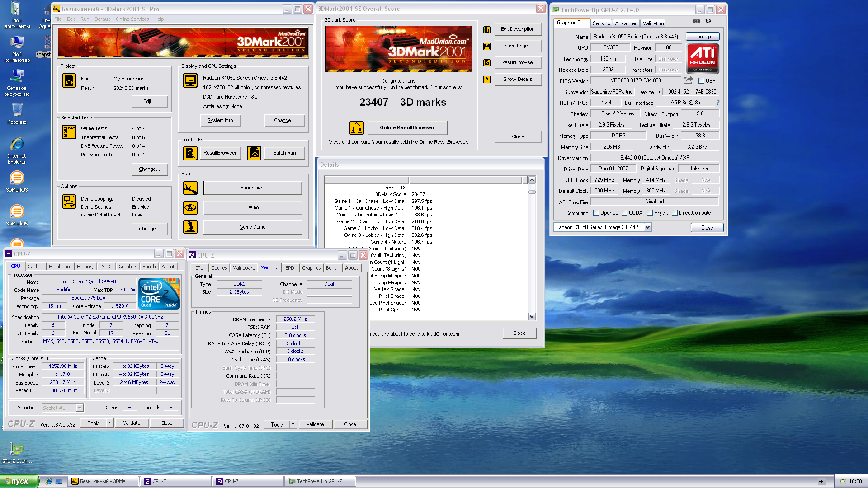Click the Demo eye icon
Image resolution: width=868 pixels, height=488 pixels.
click(x=190, y=208)
